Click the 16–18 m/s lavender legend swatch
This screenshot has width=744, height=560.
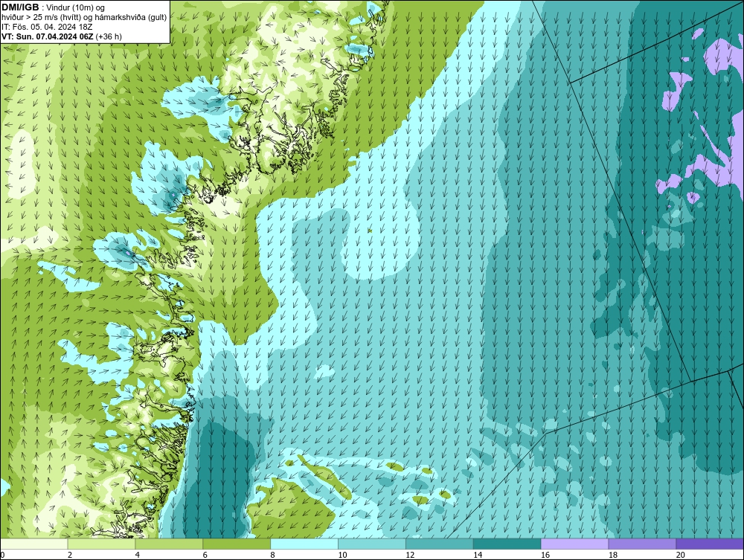click(x=574, y=544)
